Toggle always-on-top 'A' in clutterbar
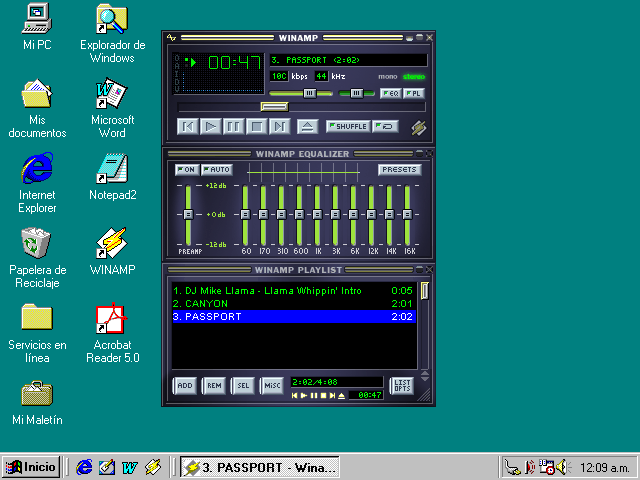This screenshot has height=480, width=640. click(177, 65)
